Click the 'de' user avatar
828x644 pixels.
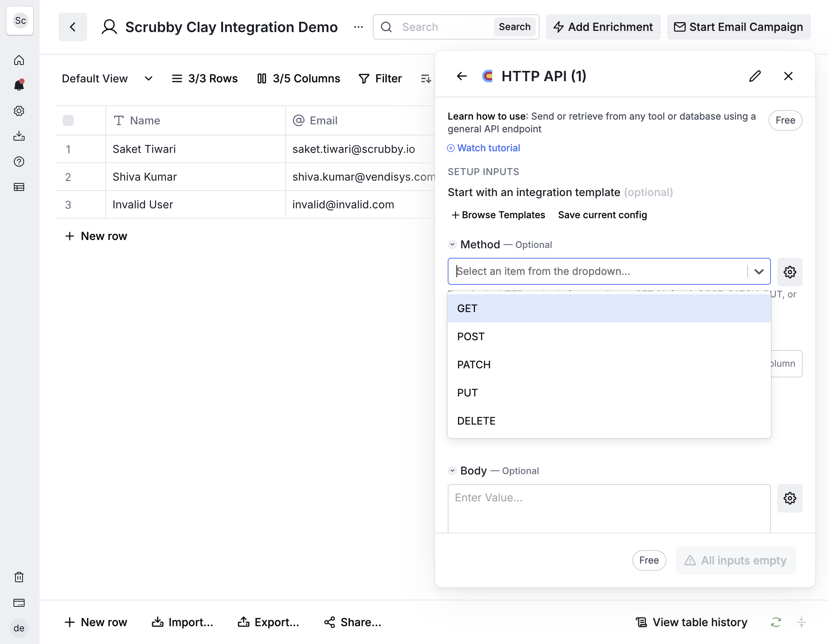pos(19,628)
